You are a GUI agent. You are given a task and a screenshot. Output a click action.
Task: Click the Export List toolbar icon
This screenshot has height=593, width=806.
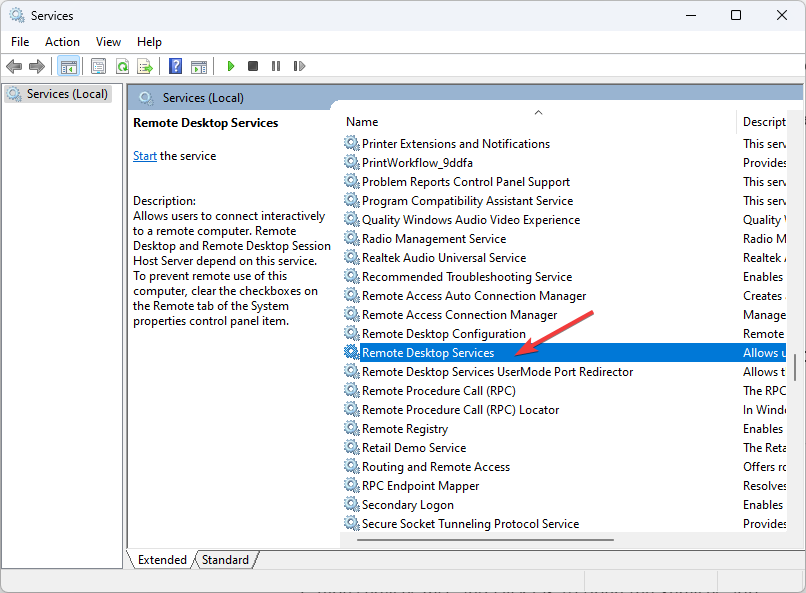[145, 66]
